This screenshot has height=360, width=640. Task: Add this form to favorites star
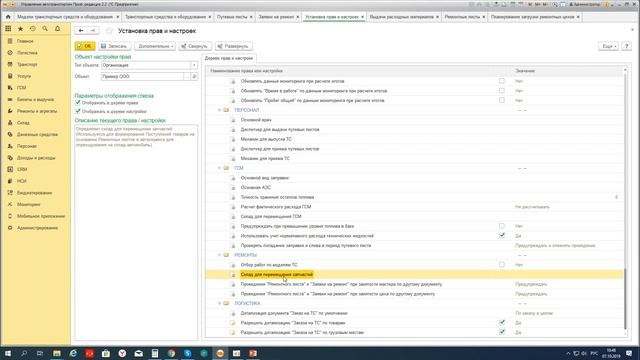coord(109,31)
